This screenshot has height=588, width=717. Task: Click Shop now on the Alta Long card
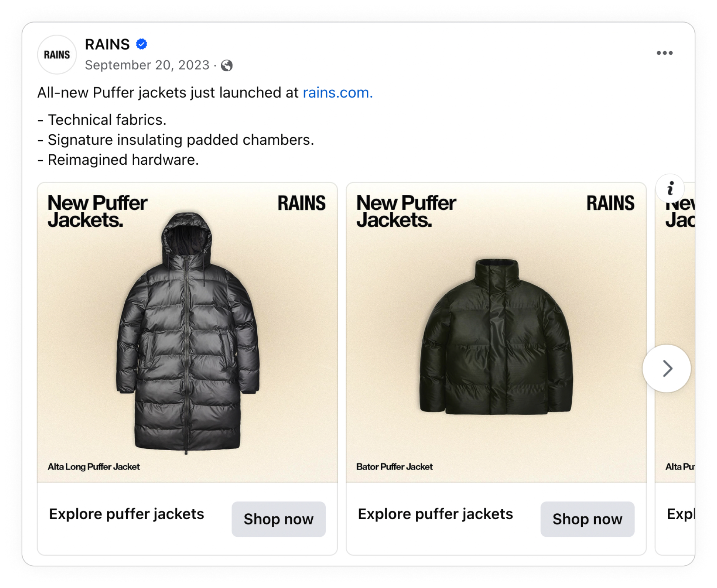point(278,519)
